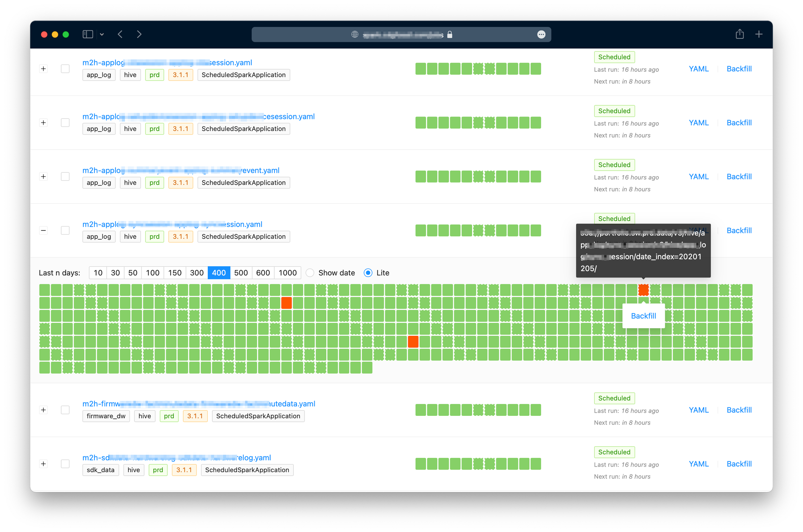Screen dimensions: 803x532
Task: Click the browser back arrow
Action: click(x=120, y=34)
